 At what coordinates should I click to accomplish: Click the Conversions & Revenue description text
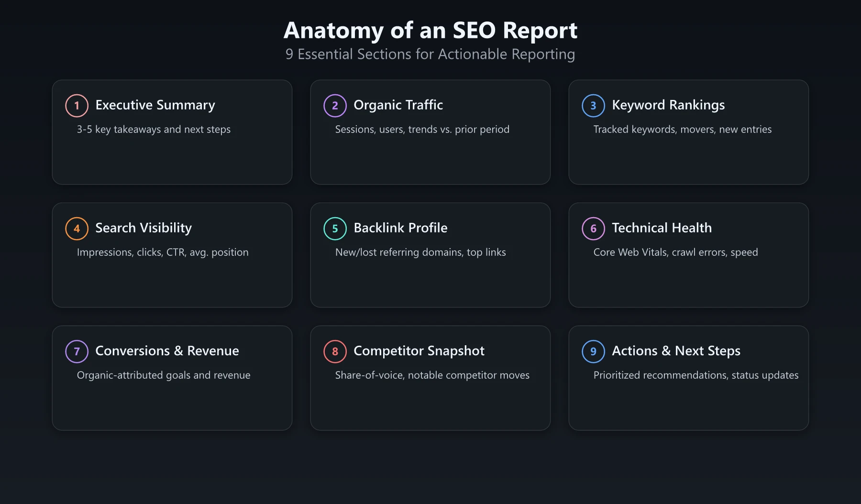164,375
